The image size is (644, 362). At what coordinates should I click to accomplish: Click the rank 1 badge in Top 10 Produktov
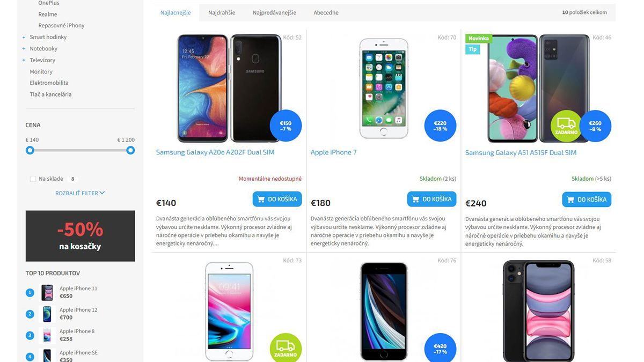point(30,293)
